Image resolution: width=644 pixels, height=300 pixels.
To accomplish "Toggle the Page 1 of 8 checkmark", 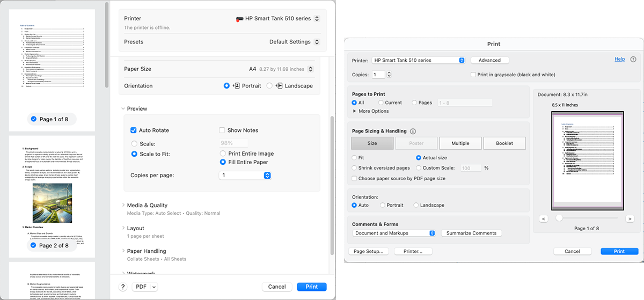I will [x=34, y=119].
